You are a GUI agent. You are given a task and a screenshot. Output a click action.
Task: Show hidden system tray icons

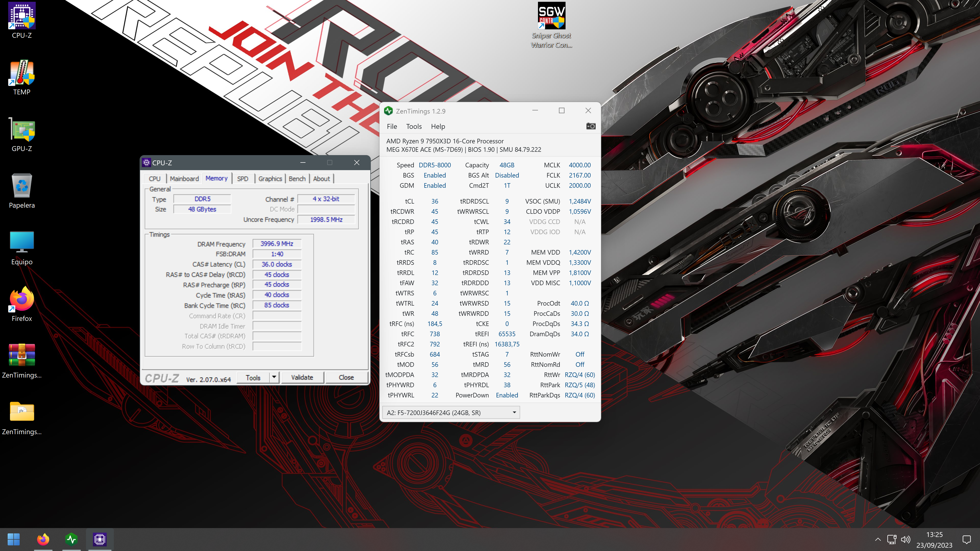(878, 539)
